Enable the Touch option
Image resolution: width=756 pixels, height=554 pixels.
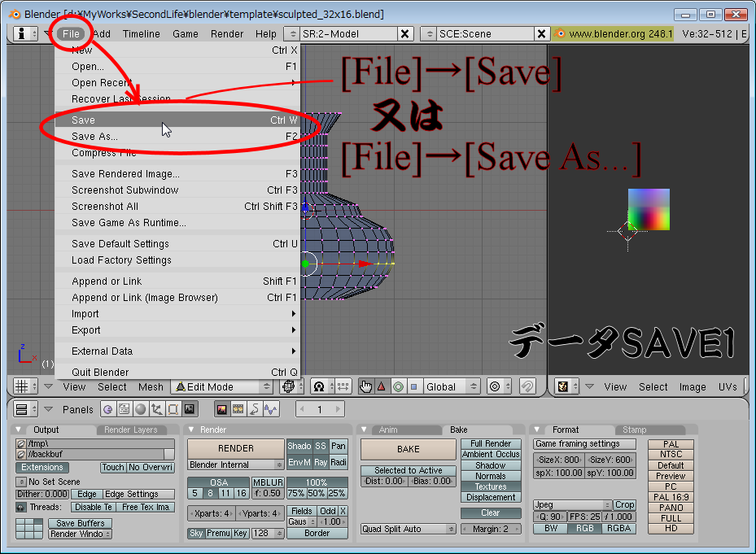point(113,467)
